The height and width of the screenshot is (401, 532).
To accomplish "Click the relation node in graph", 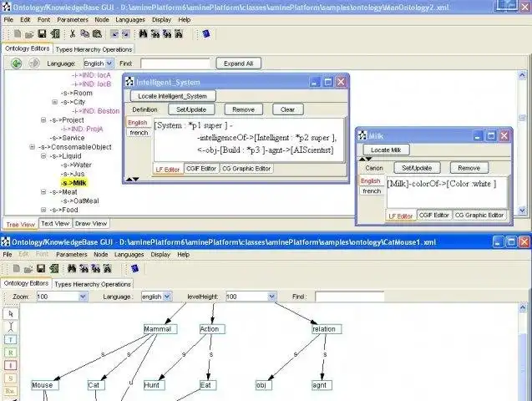I will pyautogui.click(x=327, y=329).
